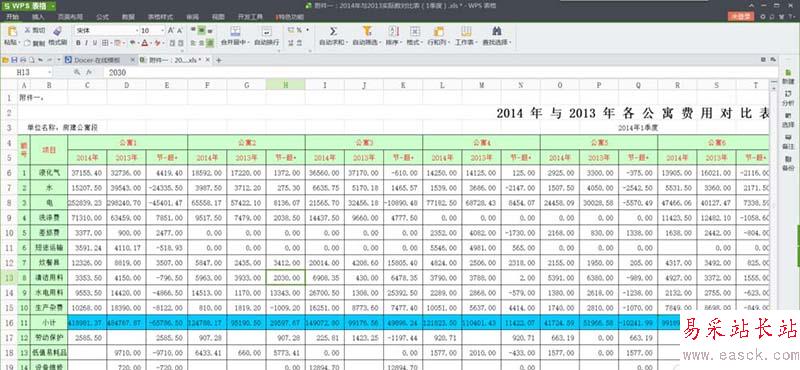800x370 pixels.
Task: Click the Find and Select binoculars icon
Action: point(497,31)
